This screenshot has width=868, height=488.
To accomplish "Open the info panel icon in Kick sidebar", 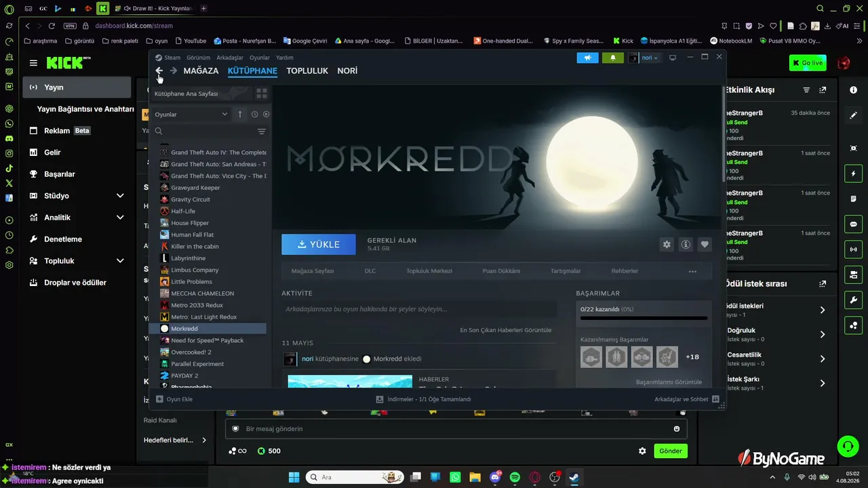I will point(853,90).
